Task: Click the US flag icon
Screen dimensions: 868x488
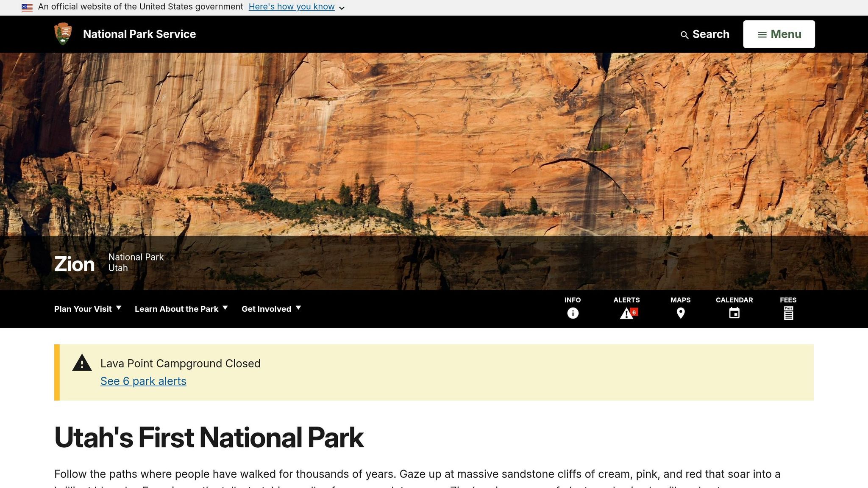Action: pyautogui.click(x=27, y=7)
